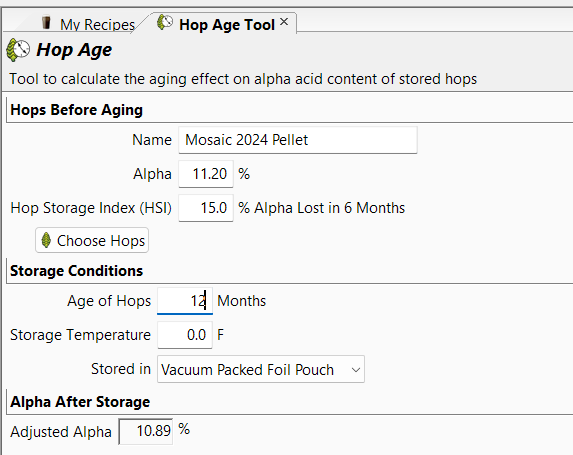Click the hop clock icon on Hop Age Tool tab
The image size is (573, 455).
[165, 22]
